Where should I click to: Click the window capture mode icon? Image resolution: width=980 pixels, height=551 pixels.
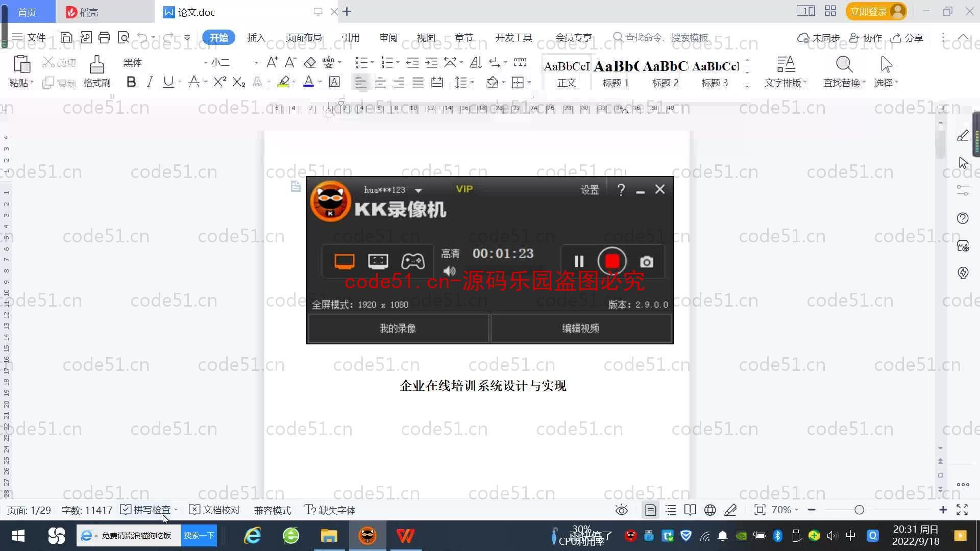378,261
